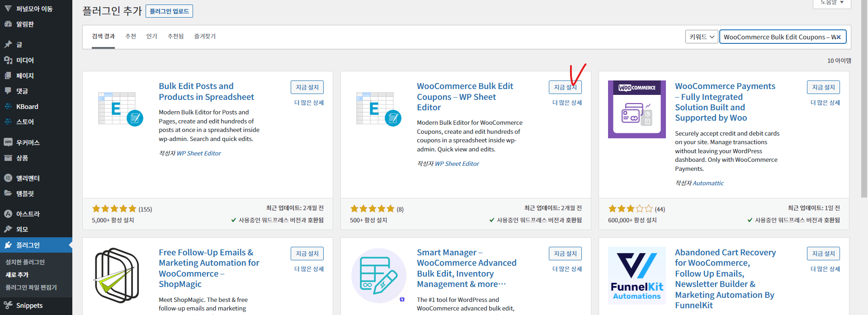The width and height of the screenshot is (868, 315).
Task: Click the 미디어 media icon in sidebar
Action: tap(8, 60)
